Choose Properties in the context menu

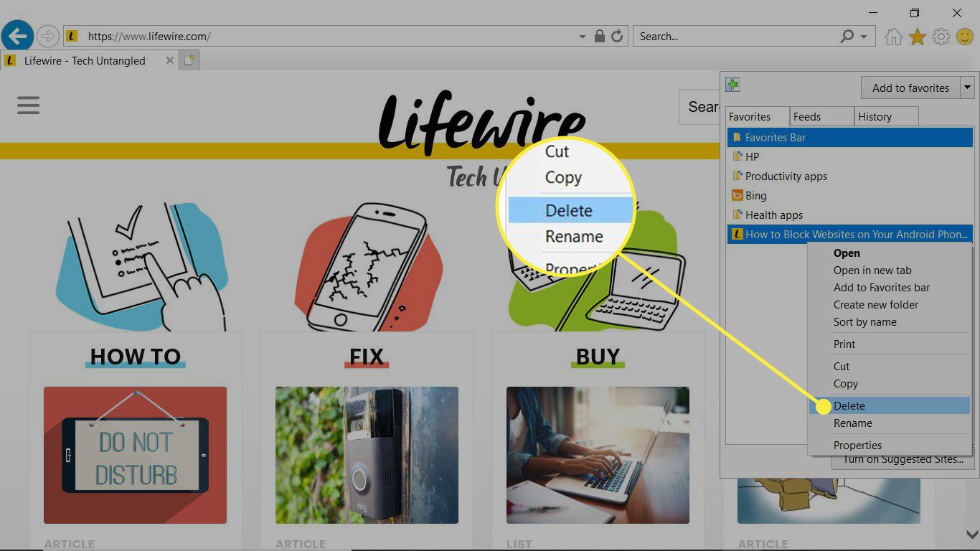point(890,445)
